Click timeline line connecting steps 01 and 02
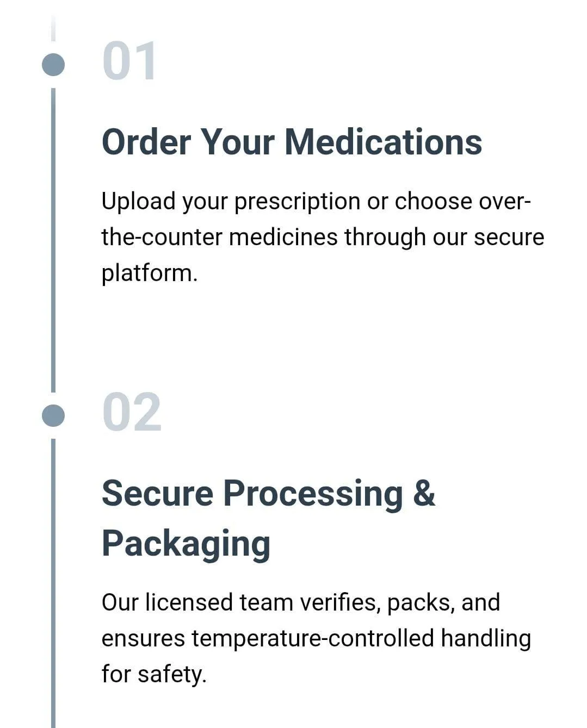 (53, 240)
